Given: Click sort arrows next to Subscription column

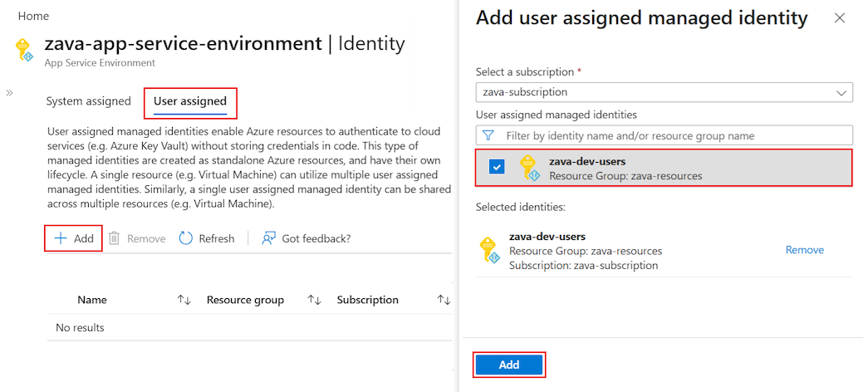Looking at the screenshot, I should tap(444, 300).
